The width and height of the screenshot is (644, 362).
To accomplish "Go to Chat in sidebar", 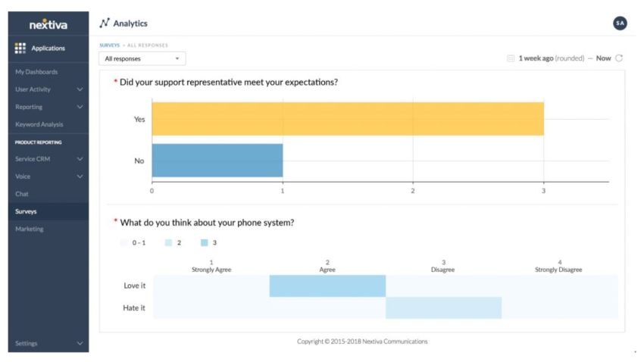I will 22,194.
